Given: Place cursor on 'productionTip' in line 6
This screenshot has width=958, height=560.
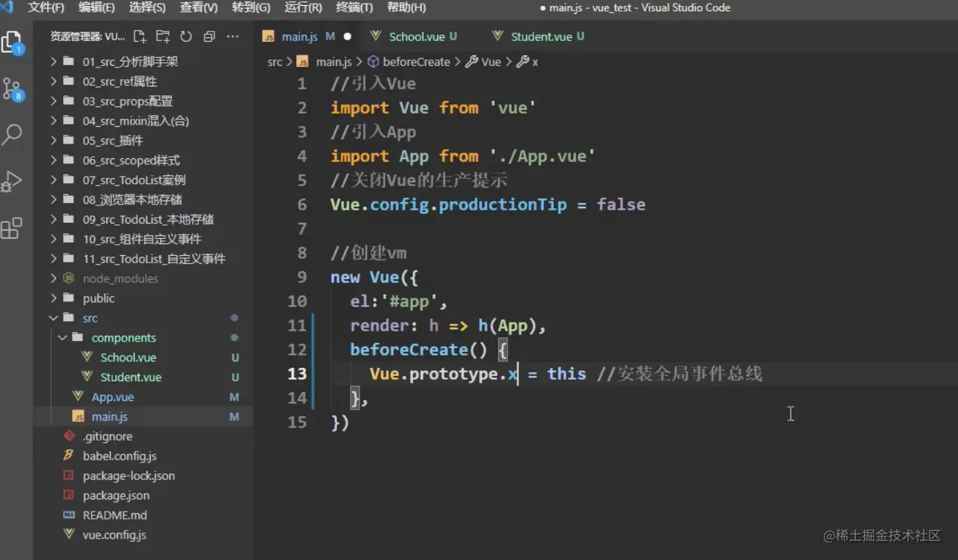Looking at the screenshot, I should [502, 205].
